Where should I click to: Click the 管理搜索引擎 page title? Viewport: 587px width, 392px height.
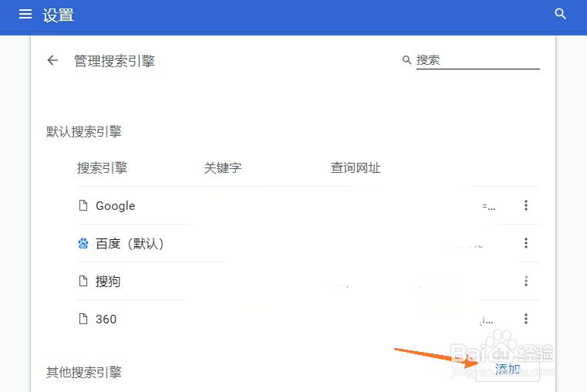click(114, 61)
